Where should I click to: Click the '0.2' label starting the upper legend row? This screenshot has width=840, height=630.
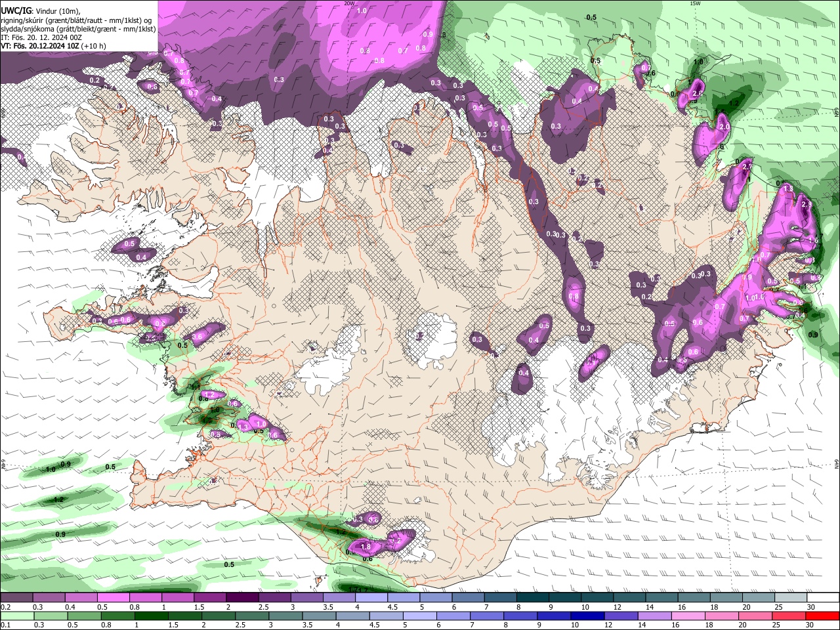pyautogui.click(x=4, y=607)
